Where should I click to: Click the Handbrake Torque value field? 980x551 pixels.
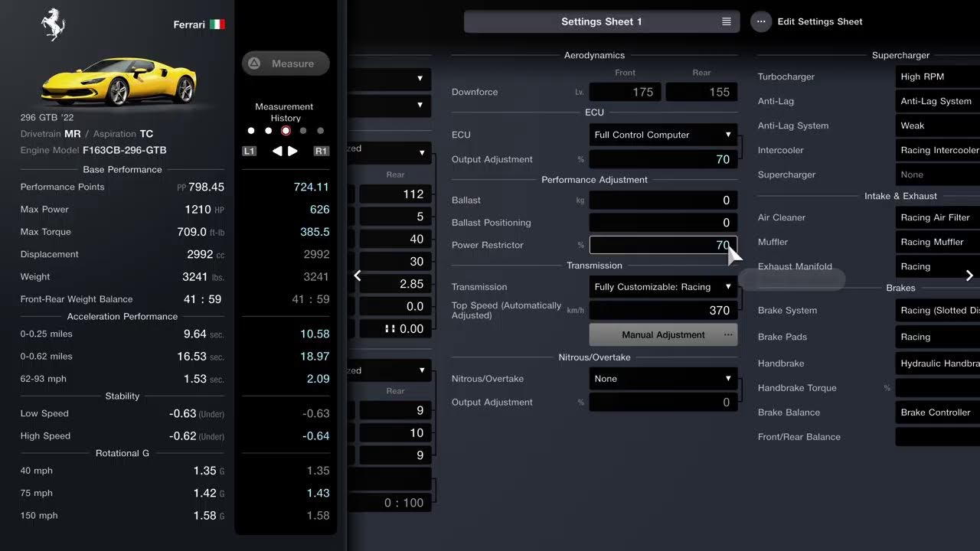(x=938, y=388)
